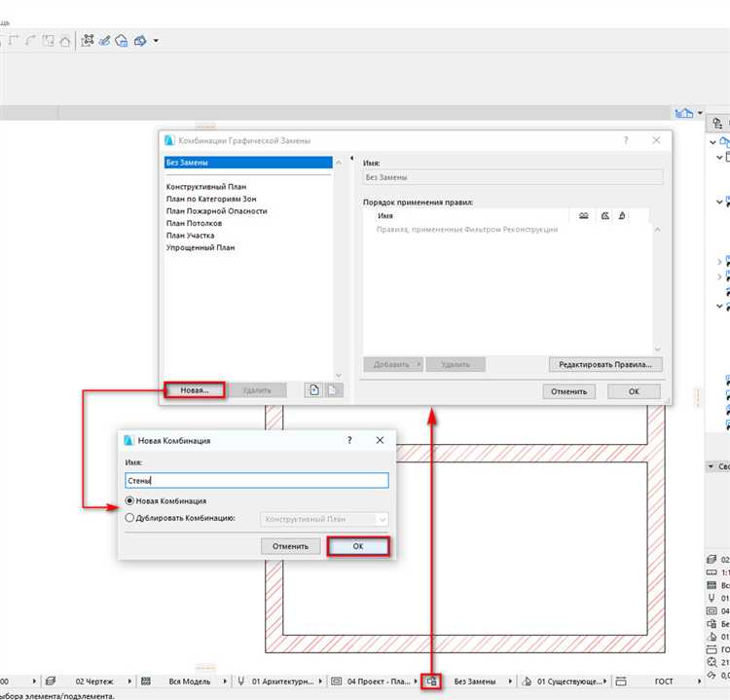Select 'Без Замены' in the combinations list
The image size is (730, 700).
click(x=248, y=162)
